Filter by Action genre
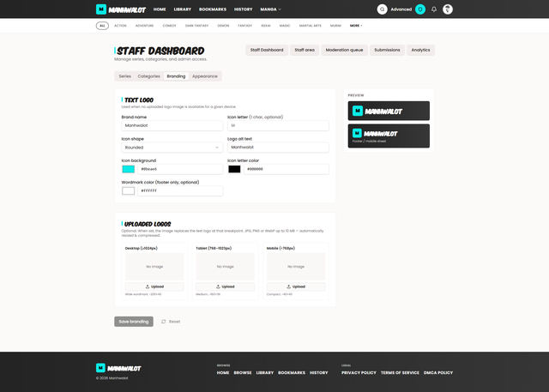 120,26
